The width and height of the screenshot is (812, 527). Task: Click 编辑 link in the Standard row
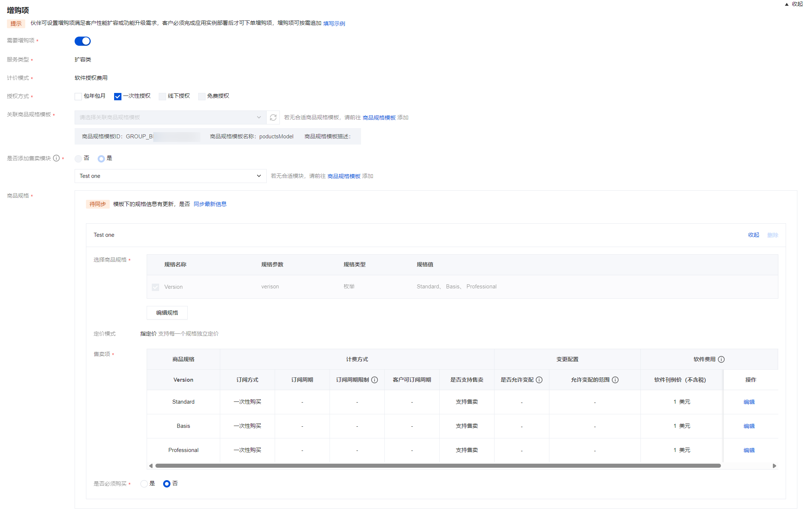pos(749,402)
